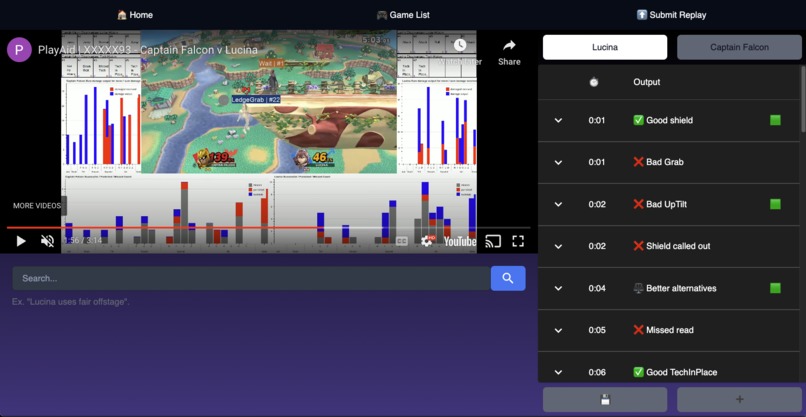Expand the Good shield row
Viewport: 806px width, 417px height.
coord(558,120)
